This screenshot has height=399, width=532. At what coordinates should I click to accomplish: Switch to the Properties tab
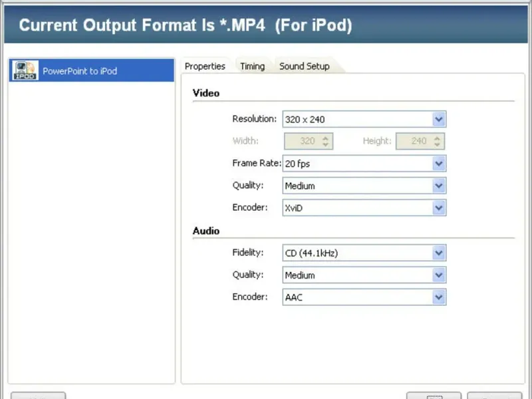(205, 66)
